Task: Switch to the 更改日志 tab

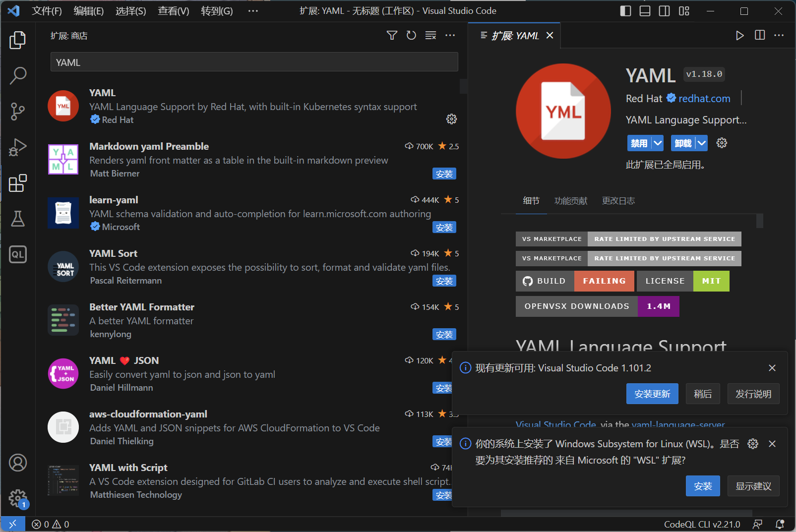Action: (618, 201)
